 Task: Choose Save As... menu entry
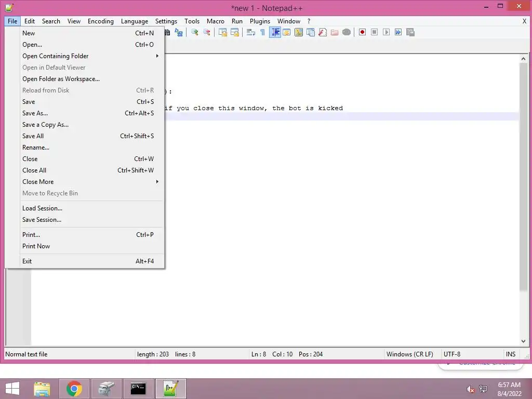click(x=88, y=113)
